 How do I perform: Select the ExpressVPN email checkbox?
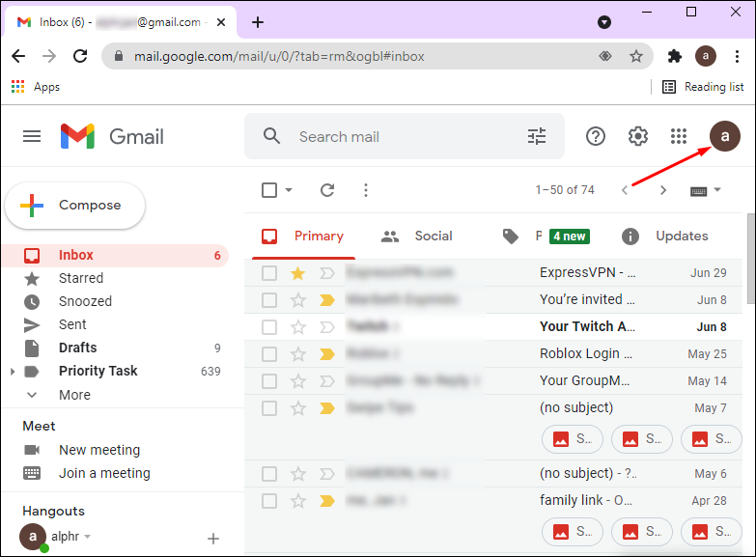[x=269, y=273]
